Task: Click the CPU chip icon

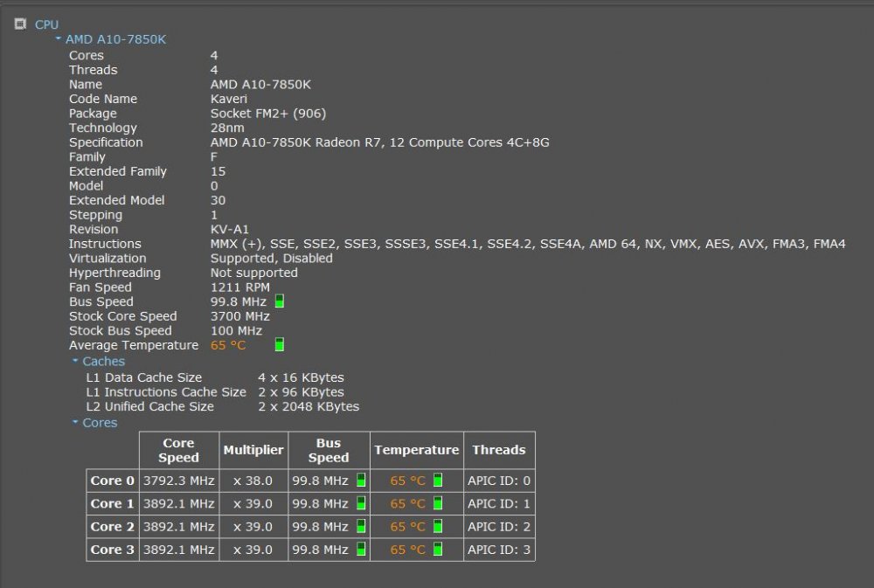Action: coord(21,24)
